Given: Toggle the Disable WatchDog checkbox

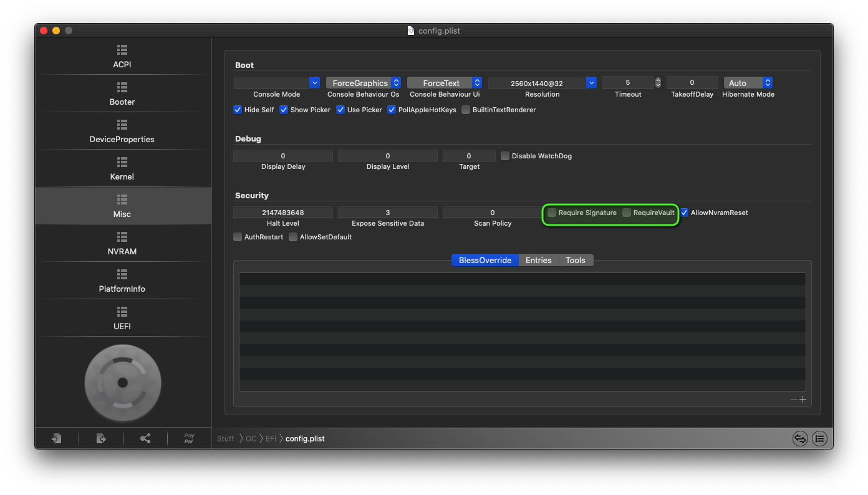Looking at the screenshot, I should pos(505,156).
